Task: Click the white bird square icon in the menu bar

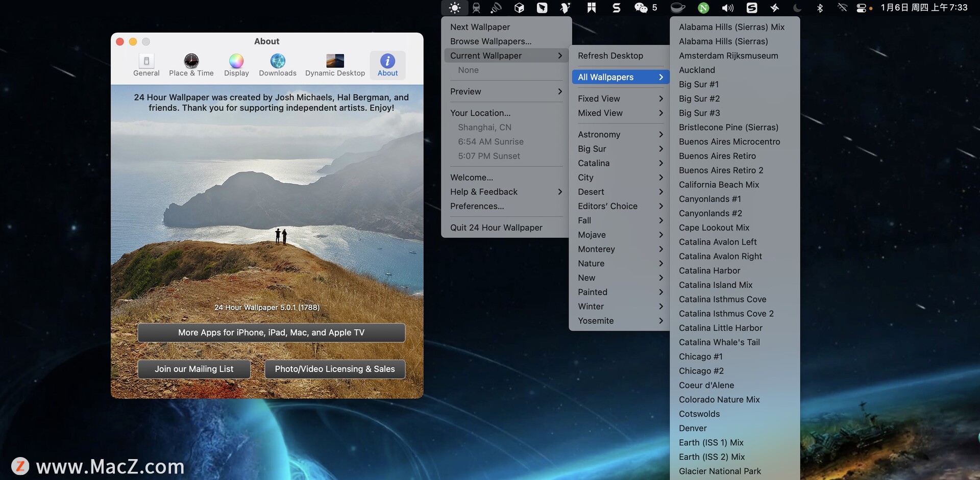Action: pos(542,8)
